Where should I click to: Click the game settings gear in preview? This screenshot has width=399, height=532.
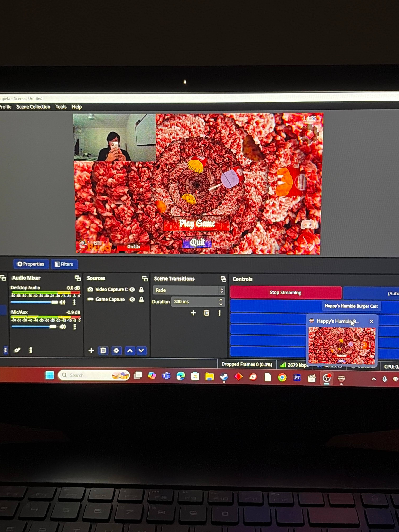309,134
